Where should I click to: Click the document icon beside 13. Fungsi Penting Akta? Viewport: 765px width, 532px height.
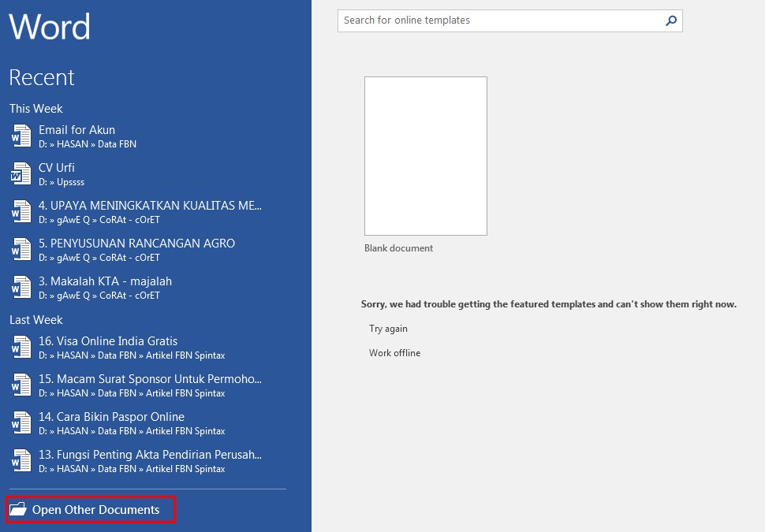(x=21, y=460)
